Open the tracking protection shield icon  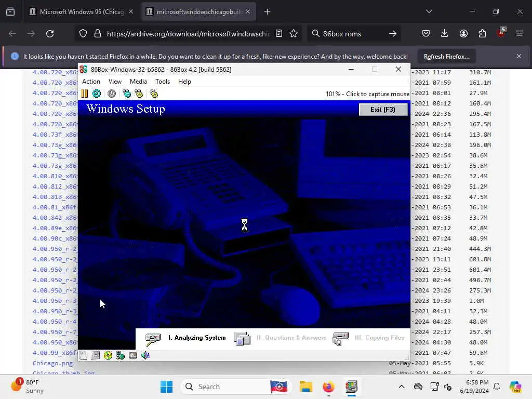[x=83, y=34]
